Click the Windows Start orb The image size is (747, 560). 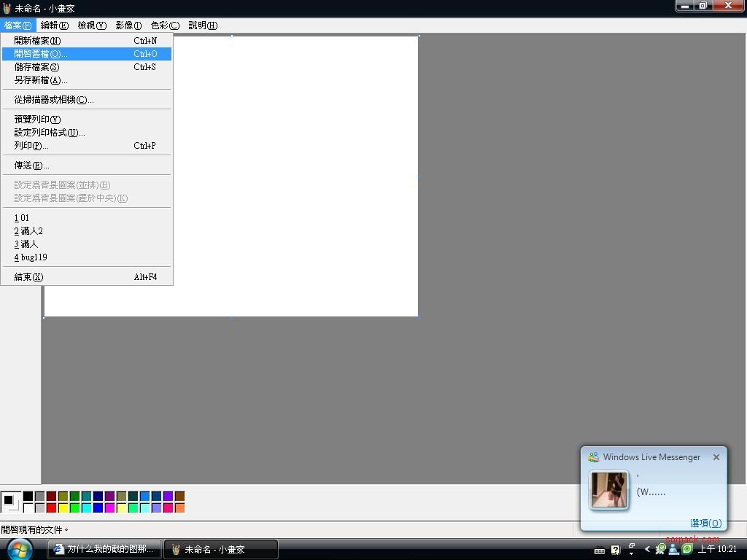point(20,548)
